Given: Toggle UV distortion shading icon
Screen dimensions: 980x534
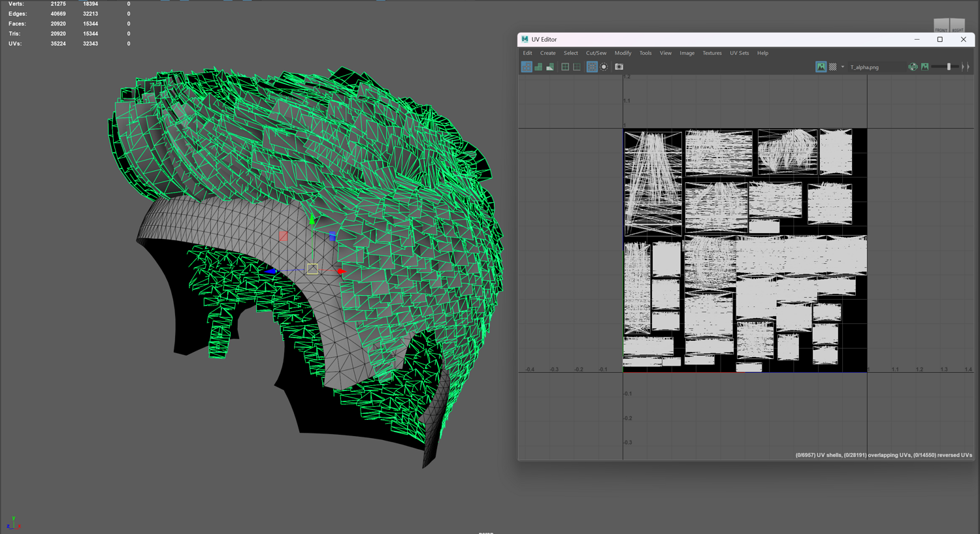Looking at the screenshot, I should pos(550,67).
